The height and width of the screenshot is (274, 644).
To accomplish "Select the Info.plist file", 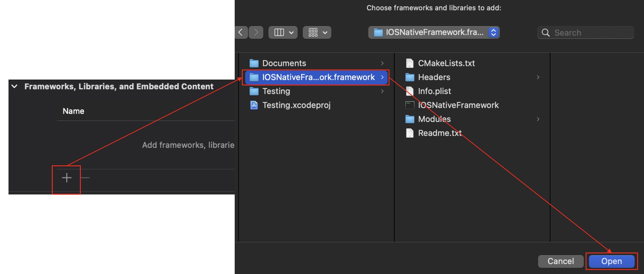I will click(435, 91).
